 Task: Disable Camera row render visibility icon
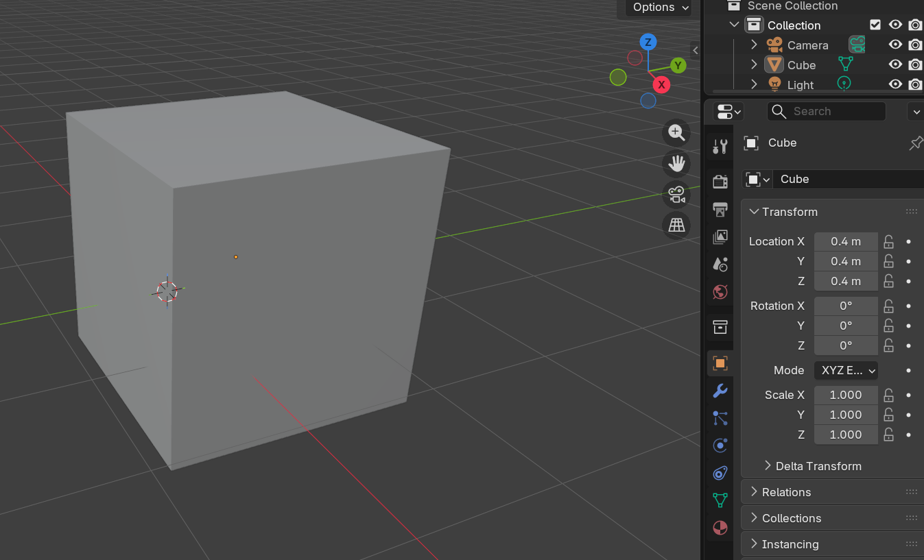pos(915,45)
